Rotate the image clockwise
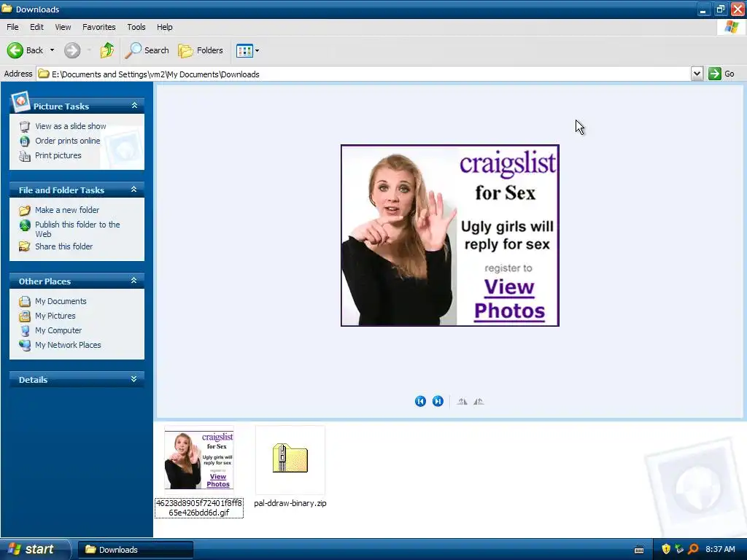747x560 pixels. 462,402
